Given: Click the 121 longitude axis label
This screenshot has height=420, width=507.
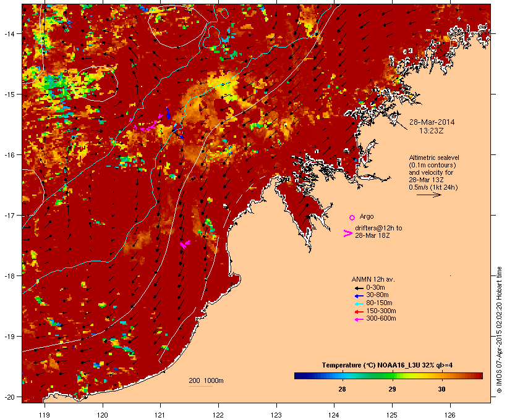Looking at the screenshot, I should pos(160,415).
